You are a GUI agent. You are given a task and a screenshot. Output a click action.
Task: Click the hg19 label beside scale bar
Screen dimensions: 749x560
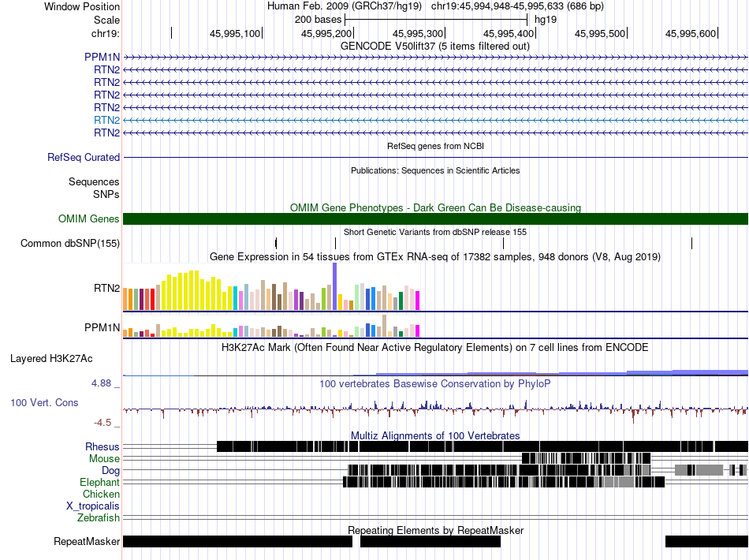click(x=546, y=20)
